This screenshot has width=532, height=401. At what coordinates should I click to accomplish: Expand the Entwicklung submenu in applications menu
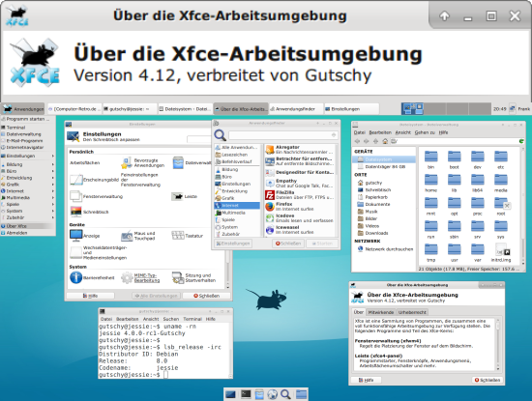coord(28,178)
